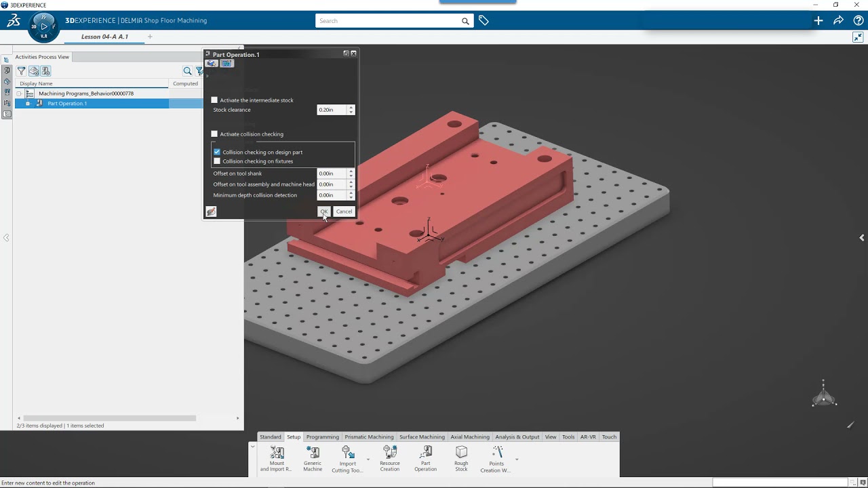The width and height of the screenshot is (868, 488).
Task: Click the bottom-left icon in Part Operation dialog
Action: coord(211,211)
